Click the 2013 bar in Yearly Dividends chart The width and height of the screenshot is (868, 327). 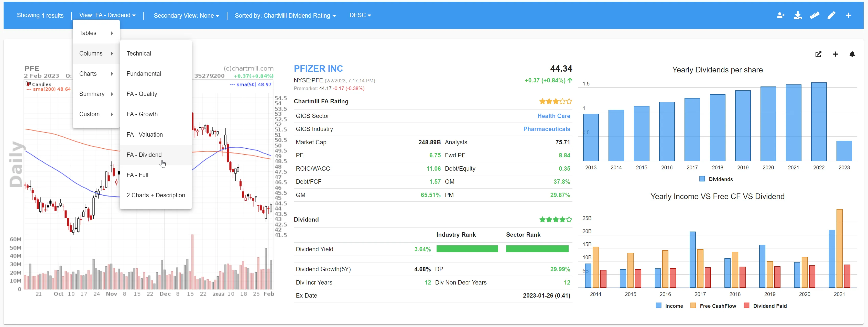(x=591, y=137)
